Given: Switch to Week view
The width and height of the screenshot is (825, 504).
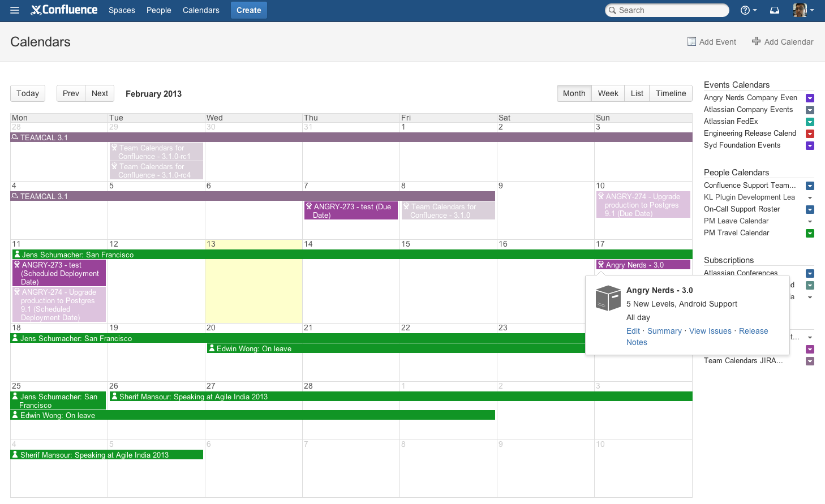Looking at the screenshot, I should click(x=608, y=93).
